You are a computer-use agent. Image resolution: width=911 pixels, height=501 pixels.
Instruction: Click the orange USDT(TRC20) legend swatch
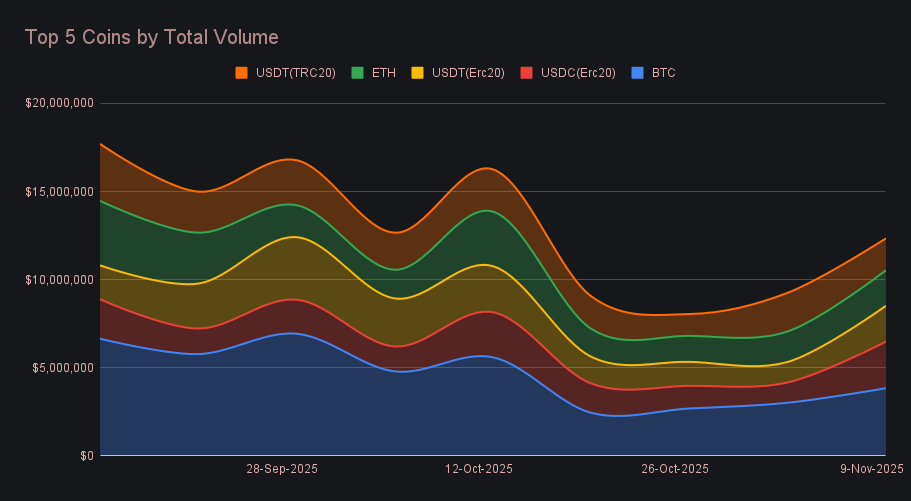[x=241, y=73]
